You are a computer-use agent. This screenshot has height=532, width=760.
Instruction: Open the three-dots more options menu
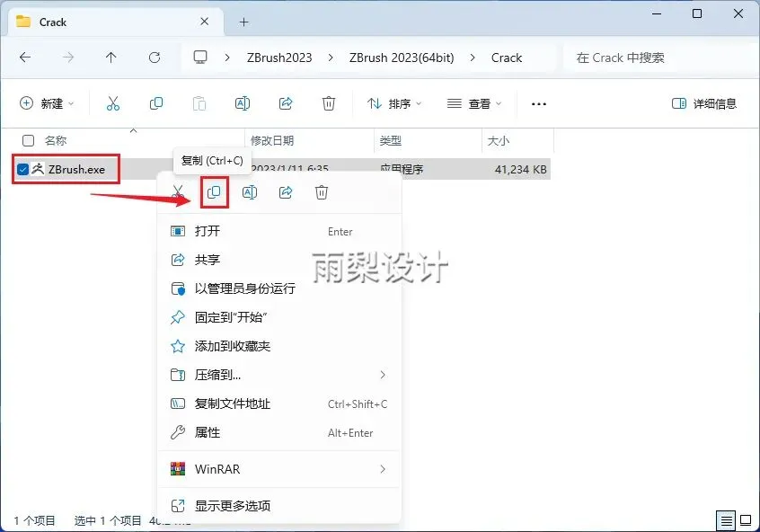(x=538, y=103)
